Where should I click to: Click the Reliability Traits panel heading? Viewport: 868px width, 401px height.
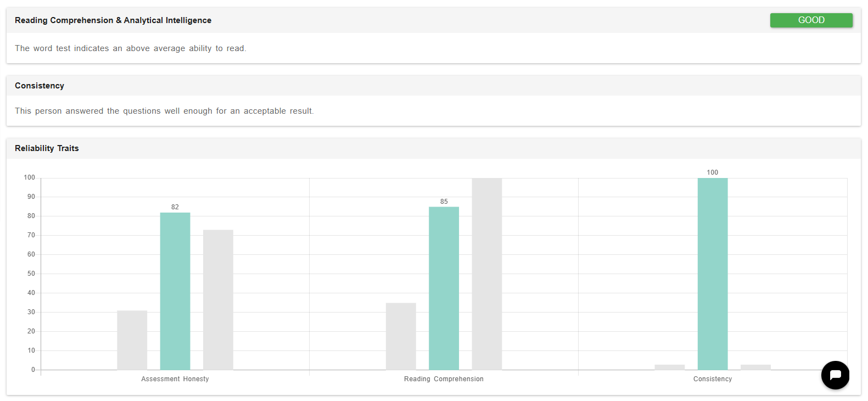47,148
